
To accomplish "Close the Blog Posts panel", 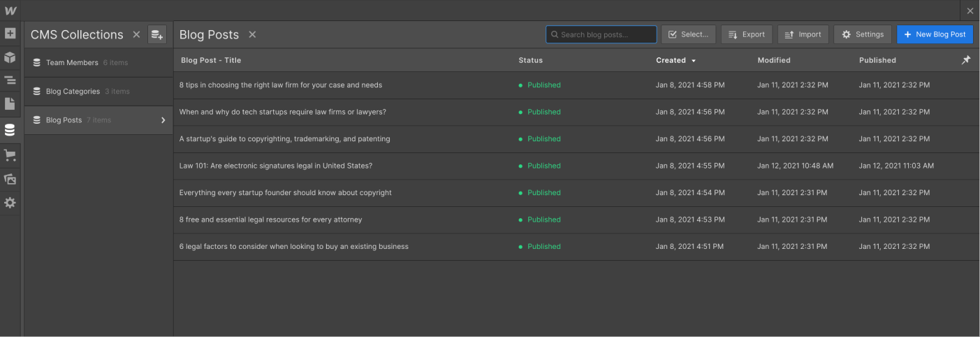I will pos(252,34).
